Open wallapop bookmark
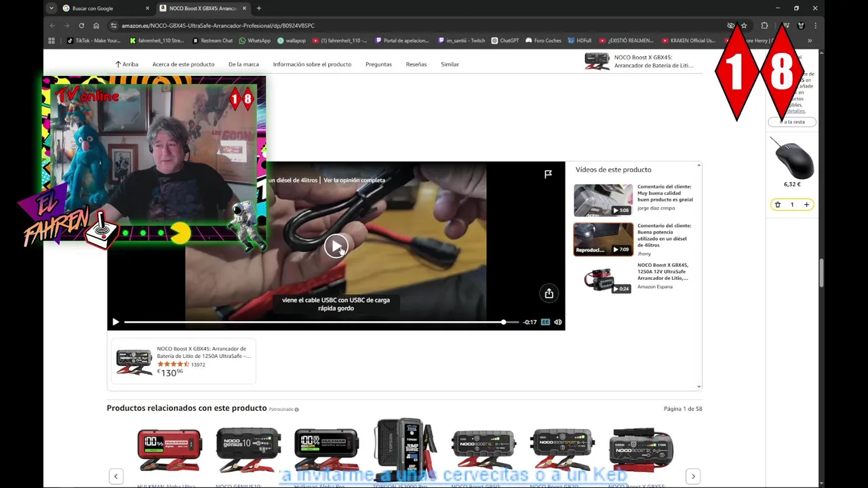 coord(292,41)
